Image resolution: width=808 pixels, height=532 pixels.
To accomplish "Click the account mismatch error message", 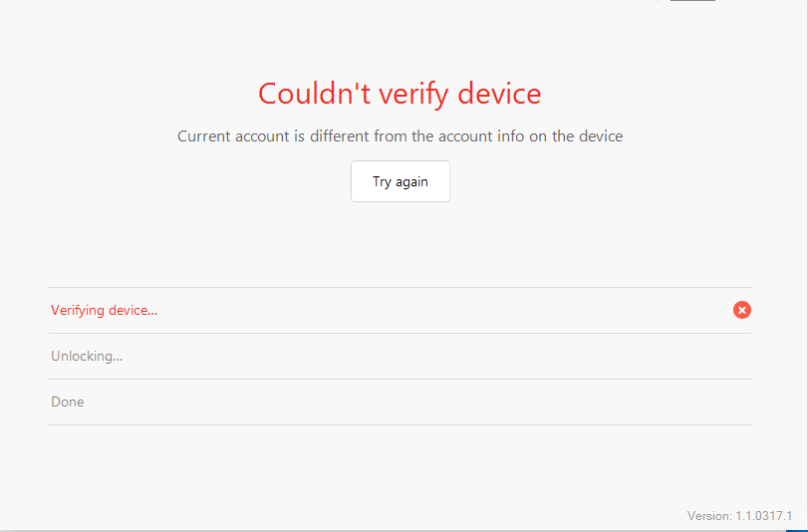I will (400, 136).
